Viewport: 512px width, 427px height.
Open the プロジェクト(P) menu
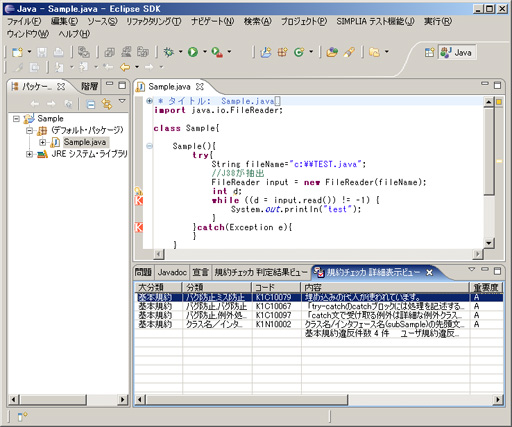coord(304,22)
